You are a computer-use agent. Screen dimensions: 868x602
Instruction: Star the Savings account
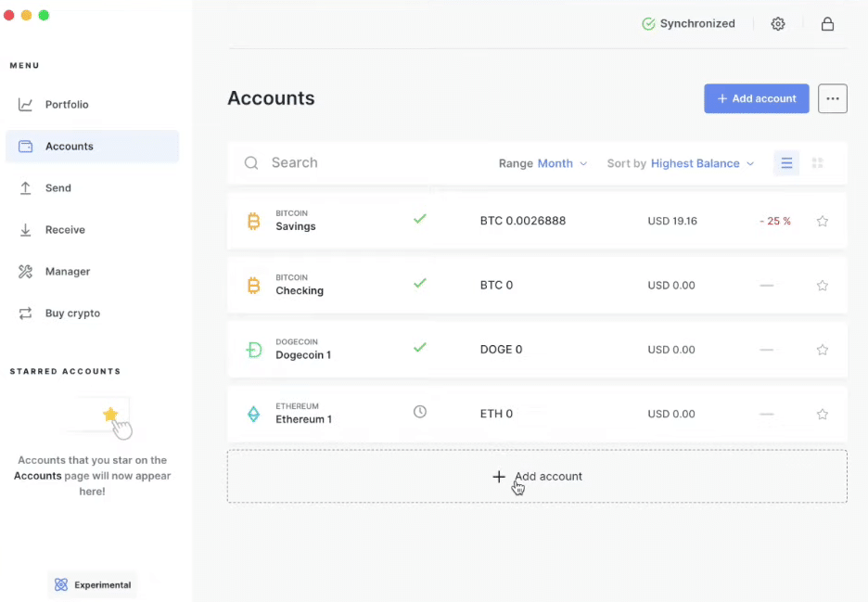[822, 221]
